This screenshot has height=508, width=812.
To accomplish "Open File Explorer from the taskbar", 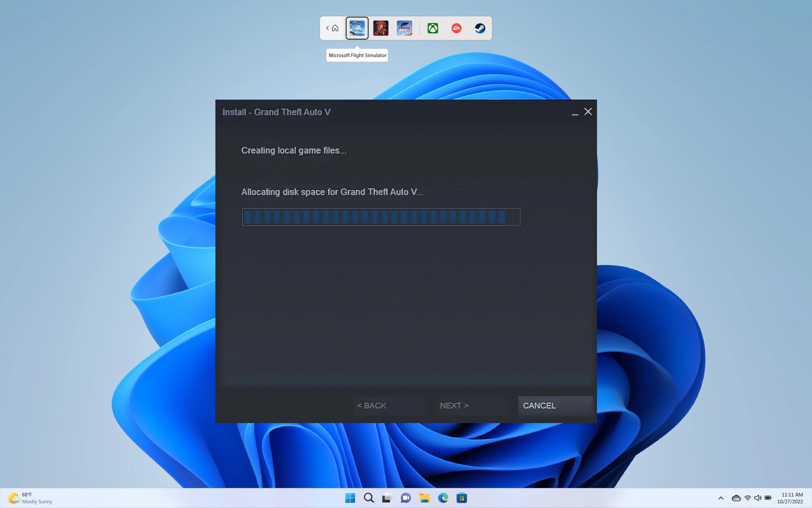I will [x=424, y=498].
